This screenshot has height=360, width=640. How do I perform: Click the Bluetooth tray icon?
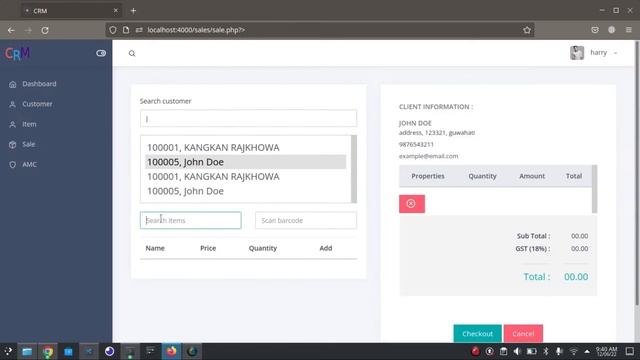(546, 351)
